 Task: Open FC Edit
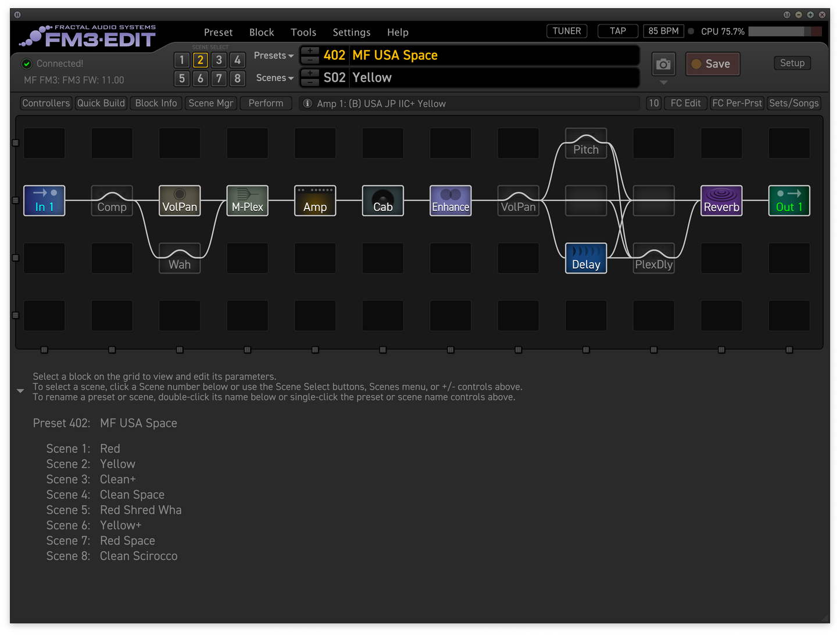685,103
